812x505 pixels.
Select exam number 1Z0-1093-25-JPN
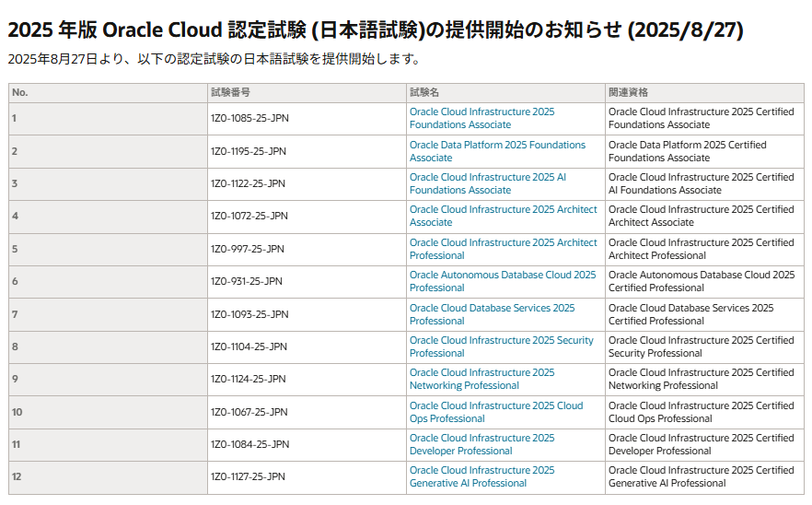click(x=249, y=314)
